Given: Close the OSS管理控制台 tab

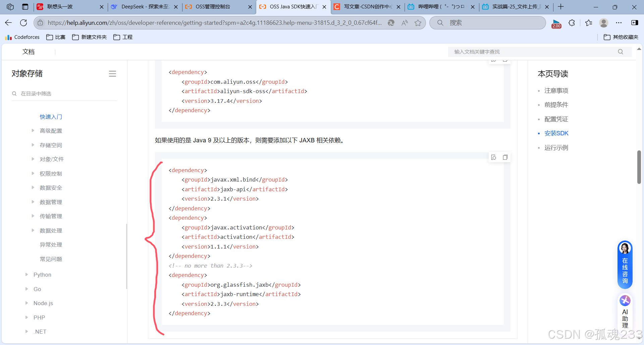Looking at the screenshot, I should [250, 7].
